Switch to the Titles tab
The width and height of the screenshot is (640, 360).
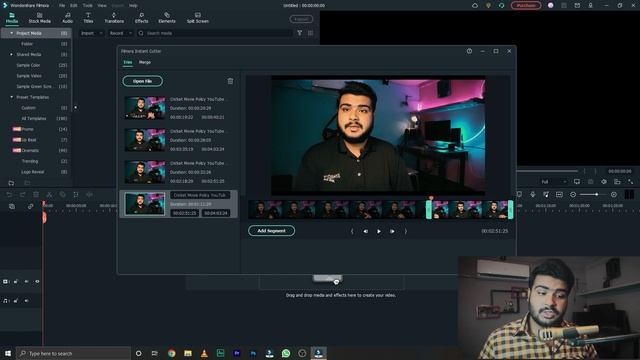[x=88, y=18]
